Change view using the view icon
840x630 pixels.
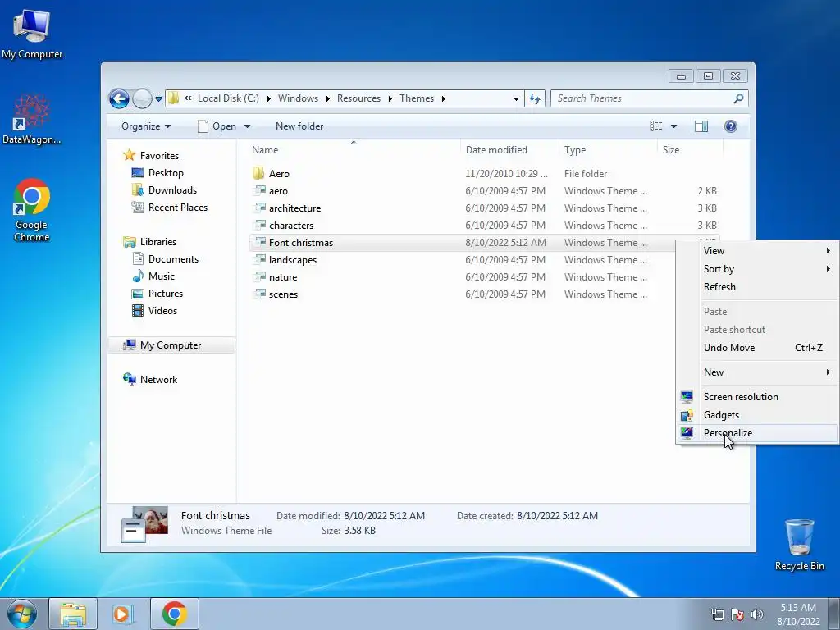(655, 126)
